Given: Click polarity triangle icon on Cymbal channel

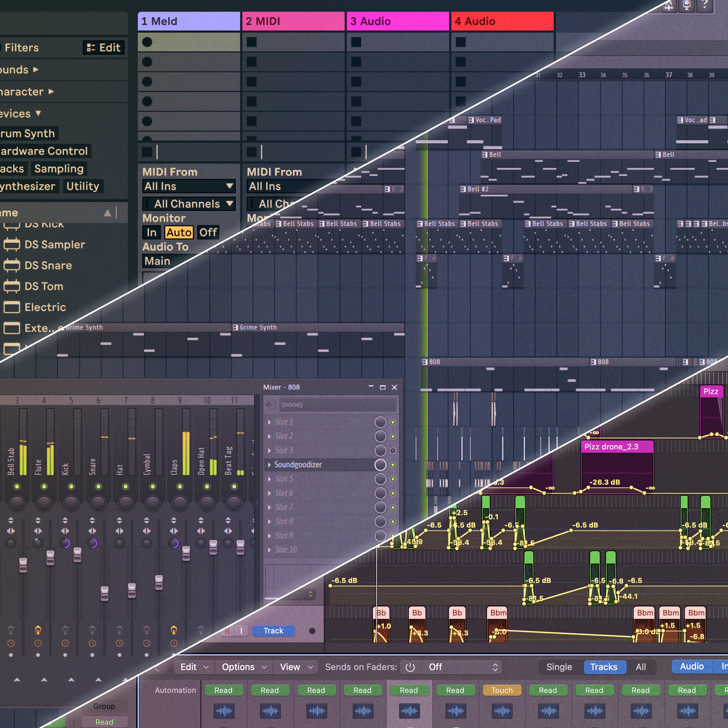Looking at the screenshot, I should (146, 520).
